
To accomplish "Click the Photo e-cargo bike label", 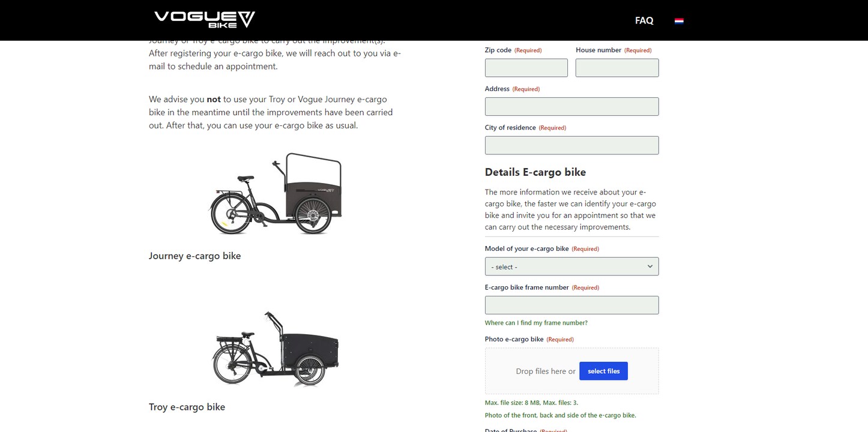I will 514,339.
